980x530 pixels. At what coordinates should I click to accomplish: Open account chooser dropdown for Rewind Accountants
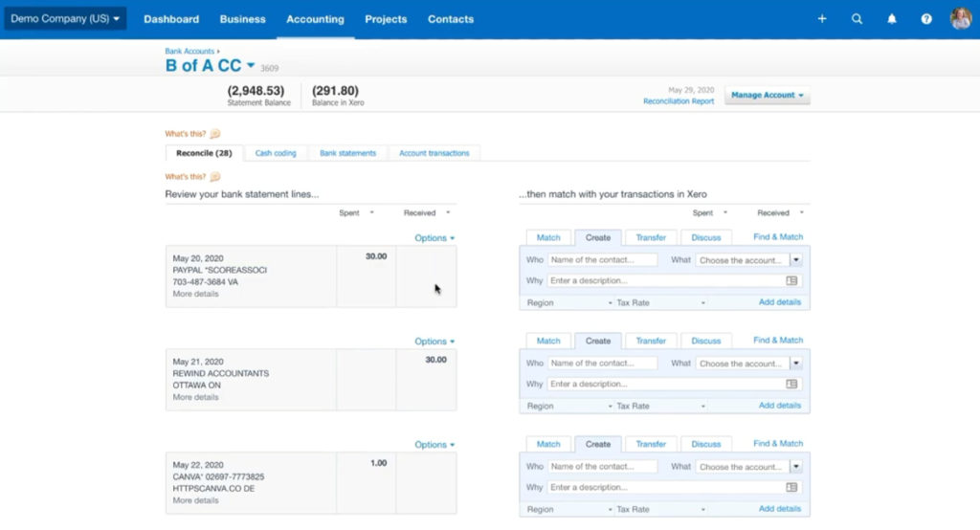point(795,364)
